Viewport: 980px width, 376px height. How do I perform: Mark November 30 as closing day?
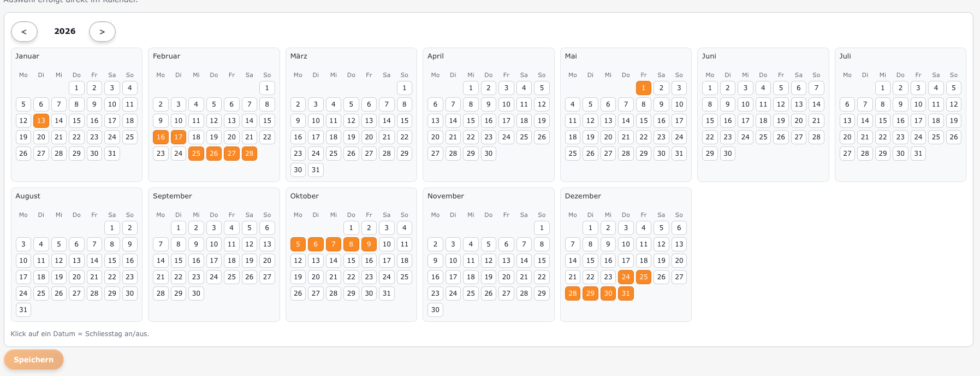[x=435, y=310]
